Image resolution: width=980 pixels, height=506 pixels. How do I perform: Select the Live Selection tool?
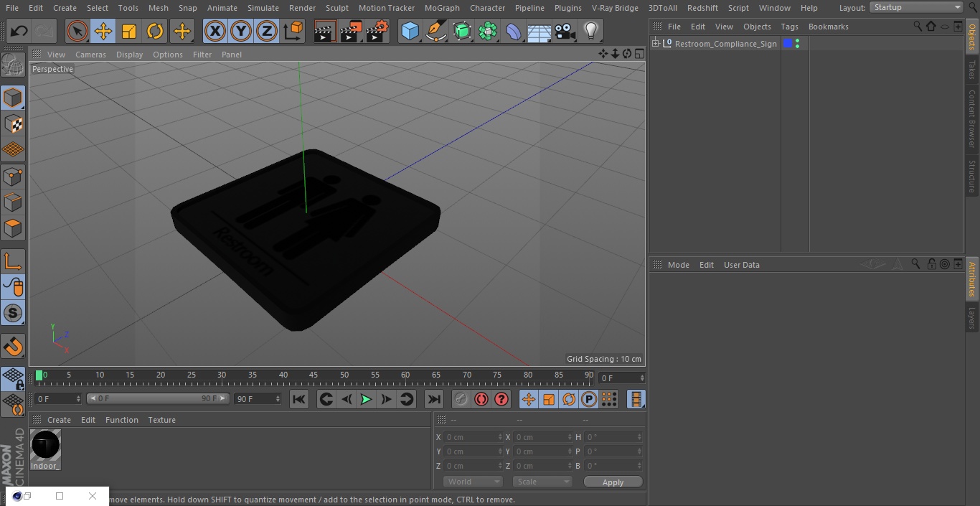click(77, 31)
